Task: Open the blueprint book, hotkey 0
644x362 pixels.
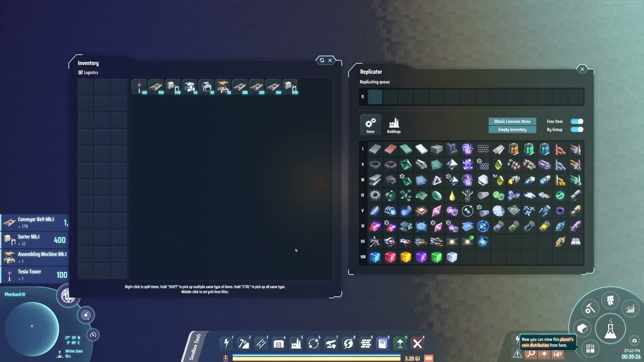Action: pos(383,343)
